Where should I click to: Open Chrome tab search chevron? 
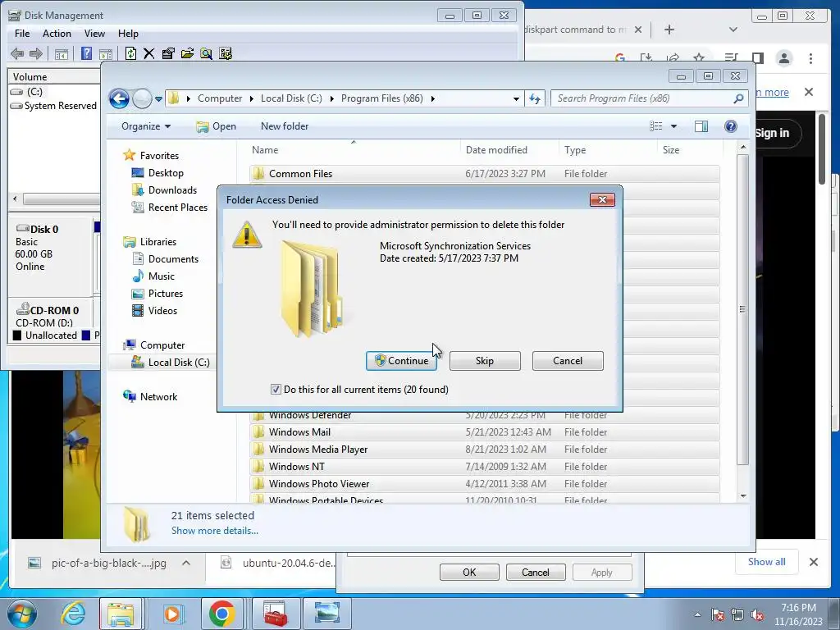tap(733, 30)
